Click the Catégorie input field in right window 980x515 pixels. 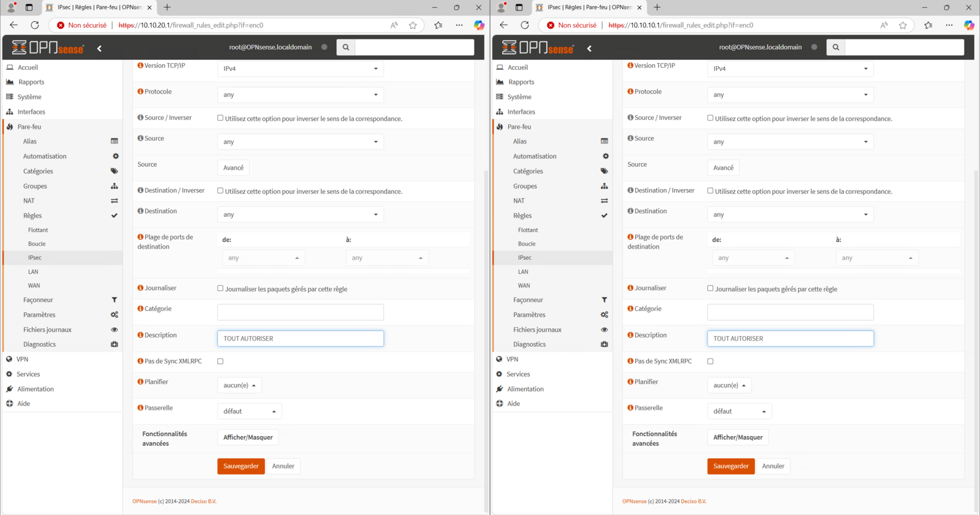click(x=790, y=312)
